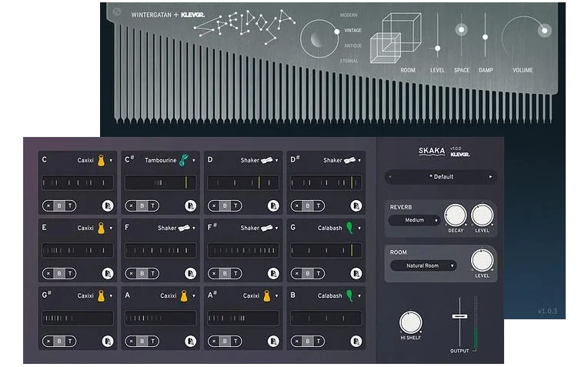Screen dimensions: 588x367
Task: Click the round preview button on pad B
Action: pyautogui.click(x=356, y=342)
